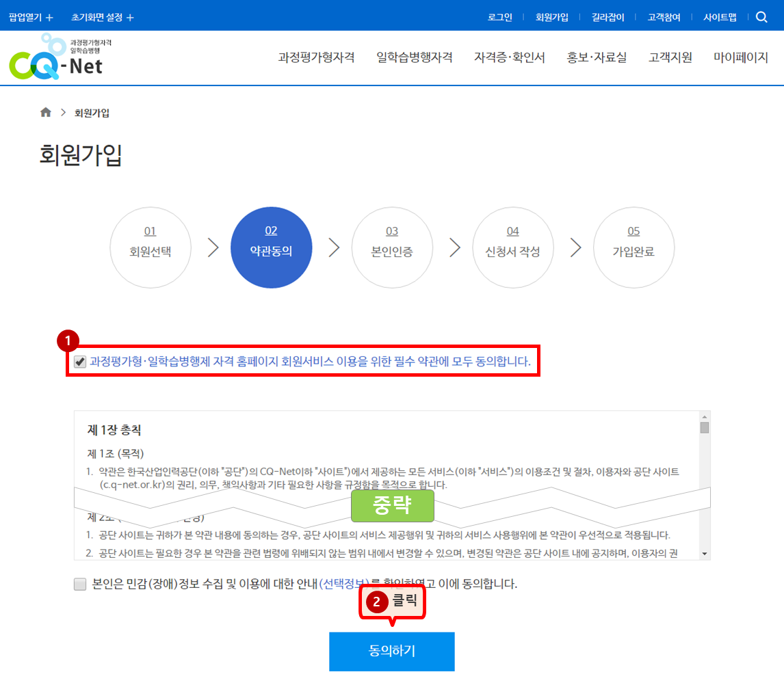Check the 필수 약관 모두 동의 checkbox
This screenshot has width=784, height=685.
click(x=80, y=362)
